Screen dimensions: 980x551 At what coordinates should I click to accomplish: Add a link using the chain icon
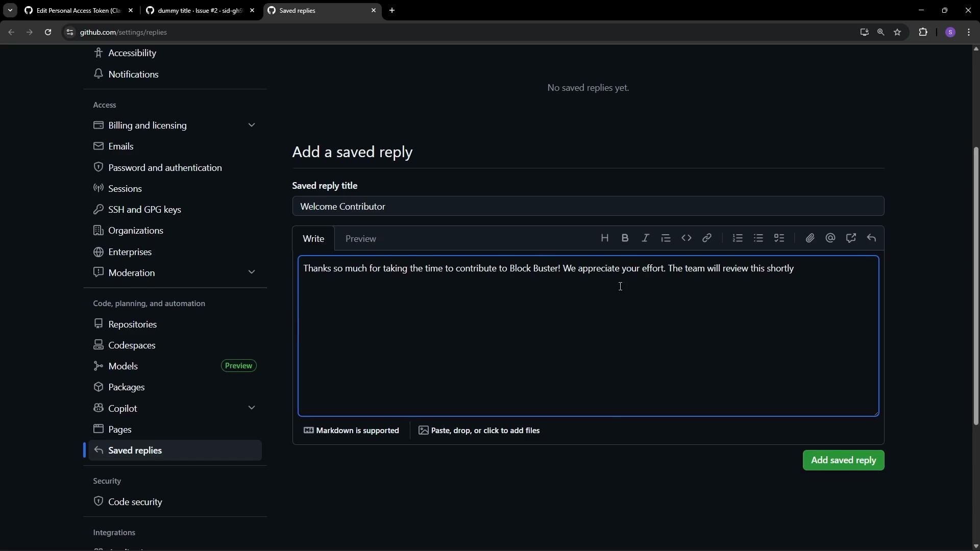coord(707,238)
